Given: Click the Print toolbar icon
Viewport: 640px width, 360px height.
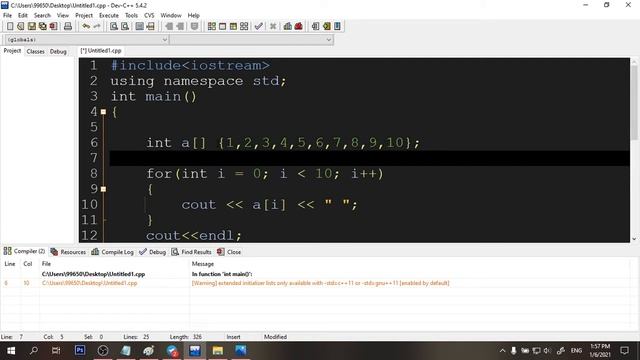Looking at the screenshot, I should pos(68,27).
